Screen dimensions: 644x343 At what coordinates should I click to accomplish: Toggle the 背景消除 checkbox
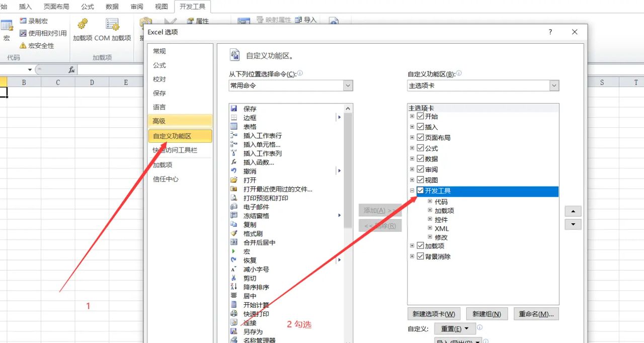[x=421, y=256]
